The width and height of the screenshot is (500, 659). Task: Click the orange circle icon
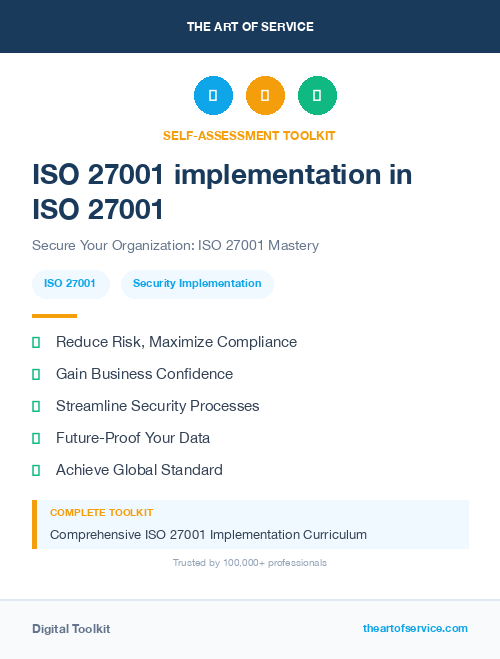coord(265,95)
